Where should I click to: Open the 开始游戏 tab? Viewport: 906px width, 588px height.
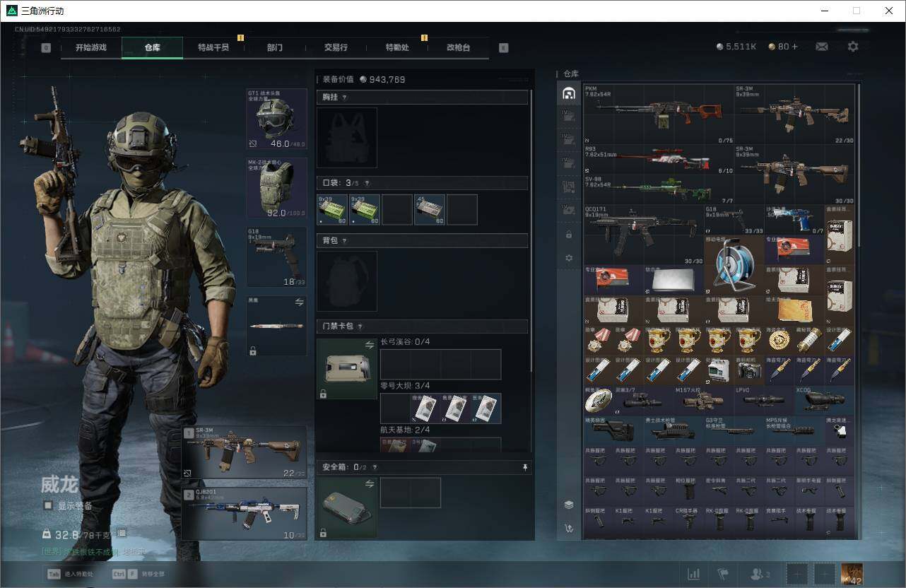(x=91, y=47)
